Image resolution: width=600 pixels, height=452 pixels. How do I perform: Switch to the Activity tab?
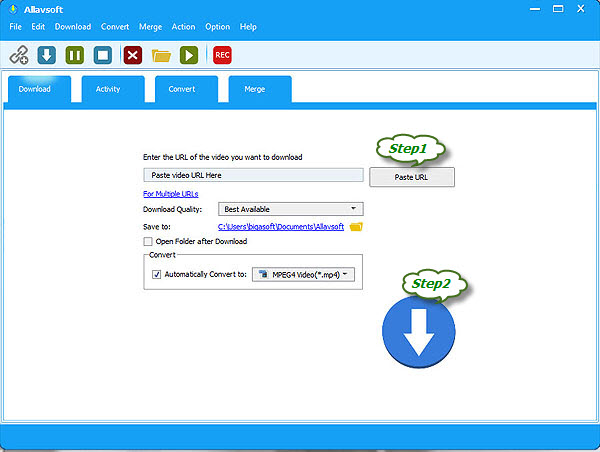pyautogui.click(x=113, y=89)
